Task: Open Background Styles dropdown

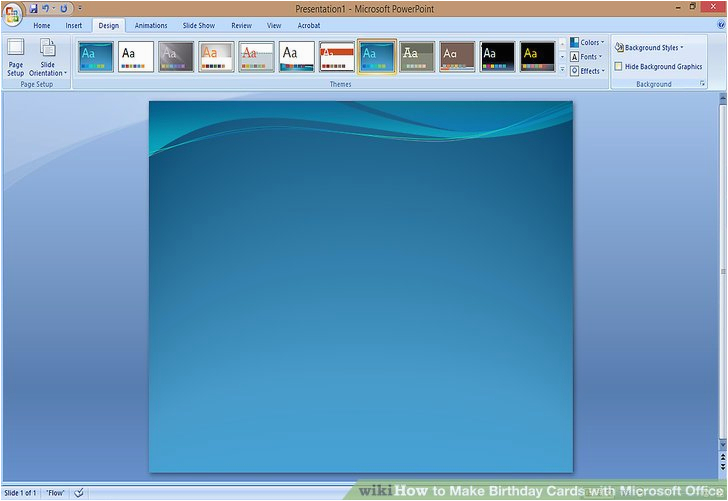Action: coord(649,47)
